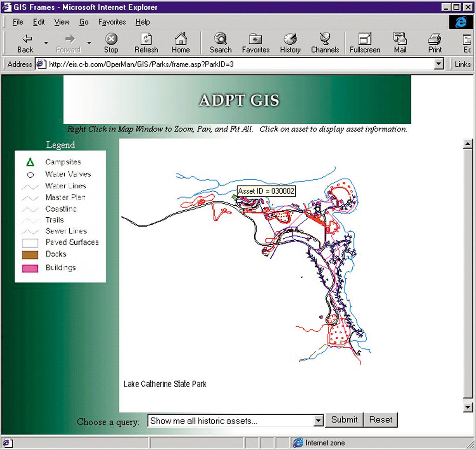Image resolution: width=476 pixels, height=450 pixels.
Task: Open the Mail toolbar button
Action: (400, 43)
